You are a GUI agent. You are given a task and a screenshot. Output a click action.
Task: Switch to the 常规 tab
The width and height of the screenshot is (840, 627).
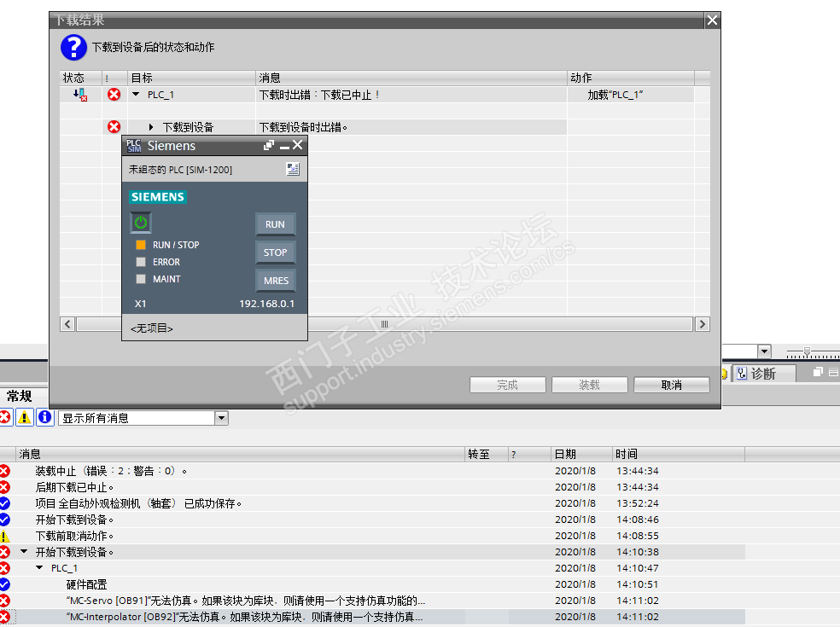[x=20, y=396]
